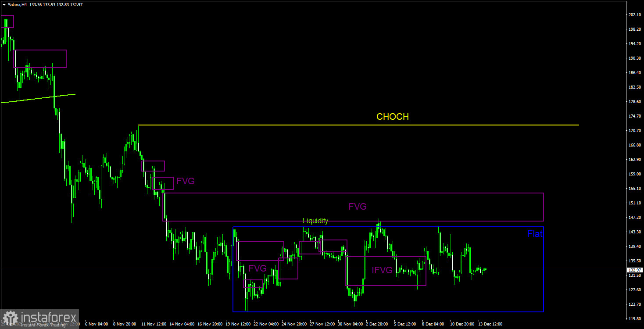This screenshot has width=644, height=329.
Task: Click the 155.10 price scale label
Action: coord(634,189)
